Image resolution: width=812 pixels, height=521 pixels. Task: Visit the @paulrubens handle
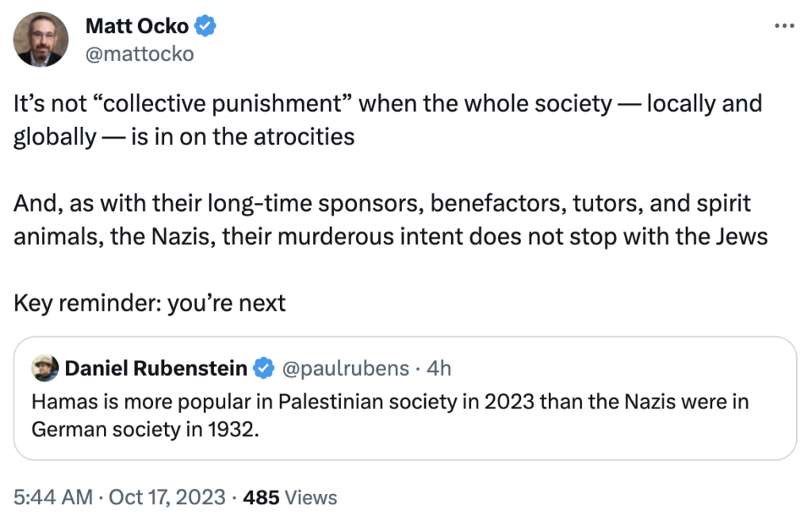344,368
